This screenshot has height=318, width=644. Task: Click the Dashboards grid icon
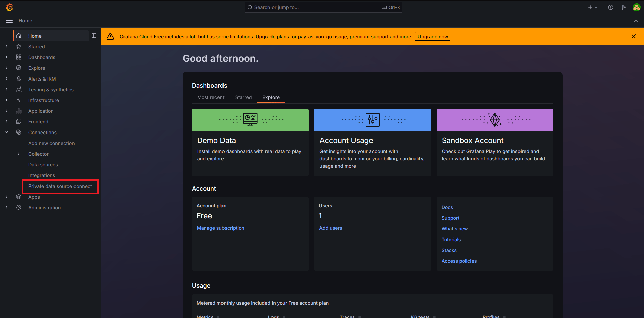coord(19,57)
